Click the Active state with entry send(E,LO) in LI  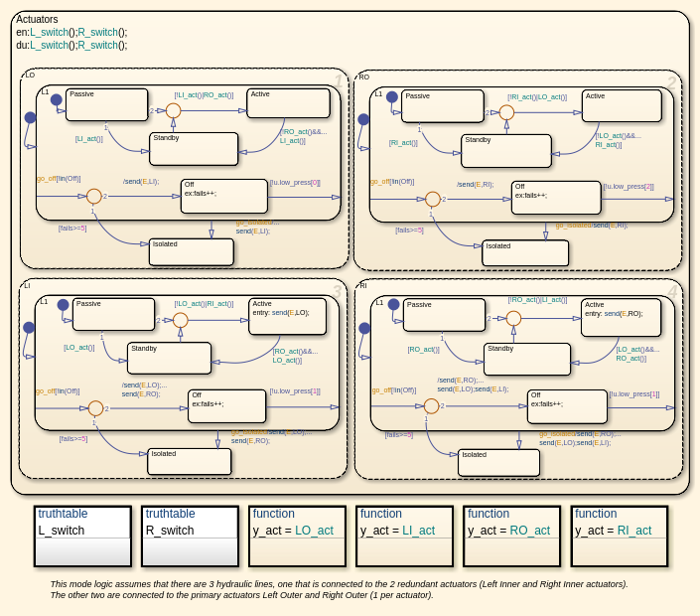[x=288, y=316]
